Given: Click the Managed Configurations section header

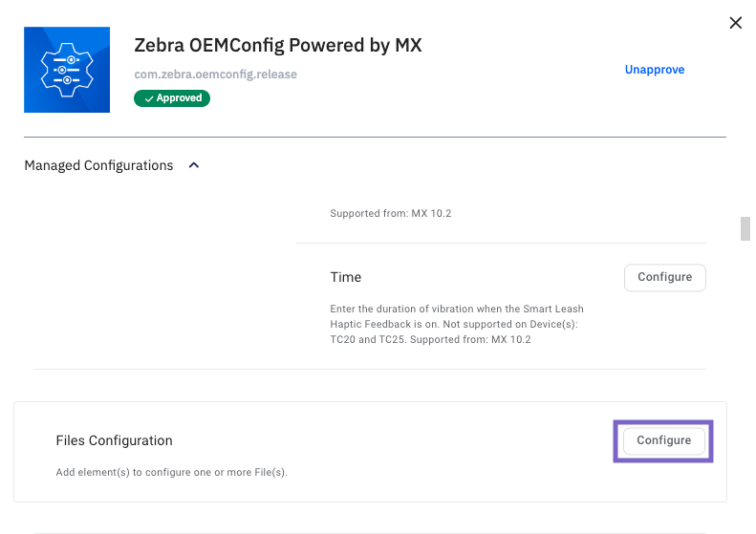Looking at the screenshot, I should (98, 165).
